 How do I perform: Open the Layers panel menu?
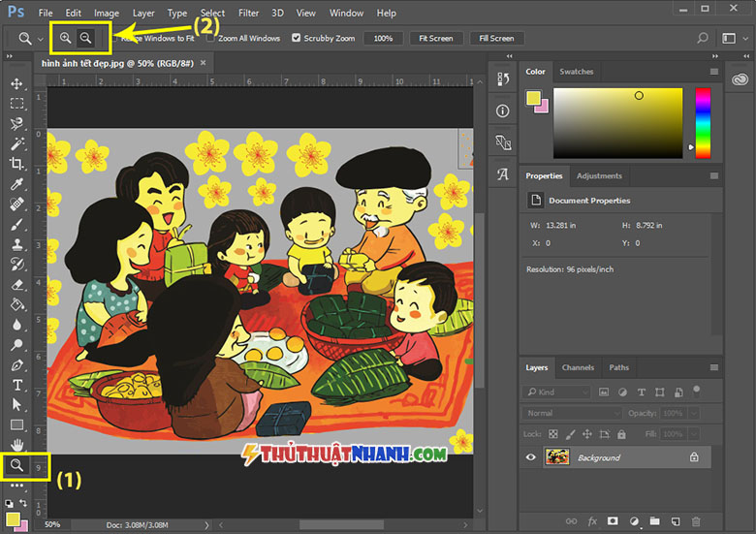[714, 367]
